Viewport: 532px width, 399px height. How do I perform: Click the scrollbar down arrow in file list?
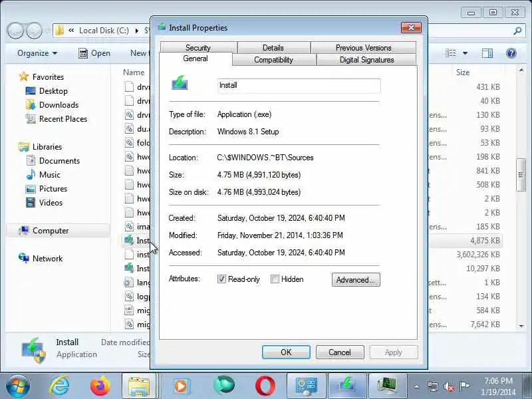[x=521, y=326]
